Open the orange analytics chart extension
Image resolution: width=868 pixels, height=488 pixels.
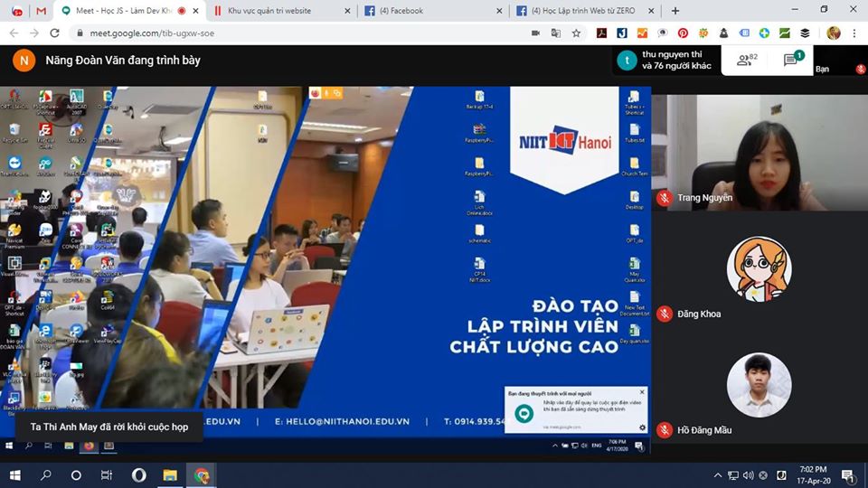642,33
